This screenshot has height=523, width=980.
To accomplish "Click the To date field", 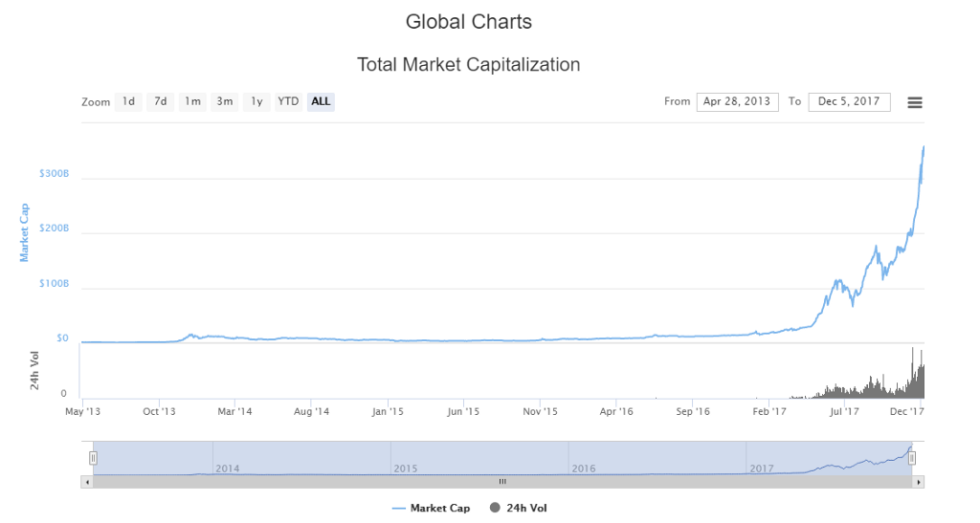I will click(x=849, y=101).
